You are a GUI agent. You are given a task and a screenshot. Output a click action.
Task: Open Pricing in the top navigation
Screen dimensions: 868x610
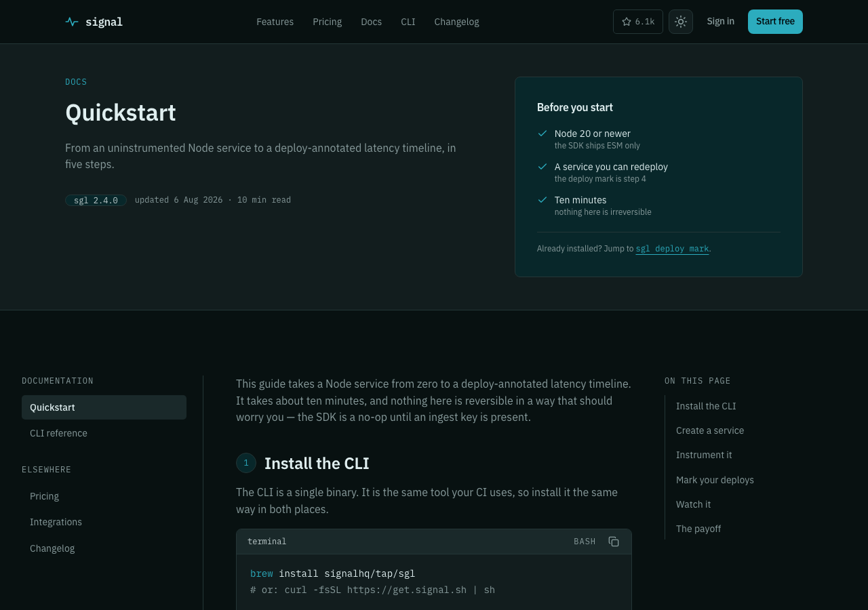pos(327,22)
